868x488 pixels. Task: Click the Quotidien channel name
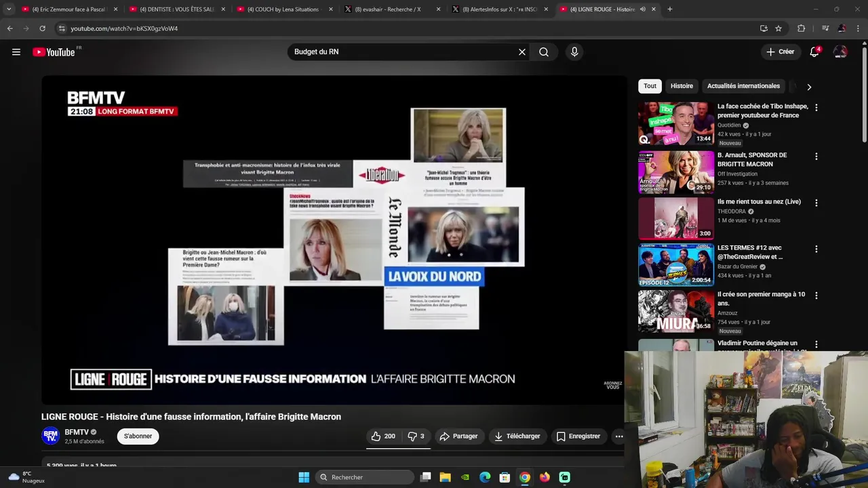(729, 125)
